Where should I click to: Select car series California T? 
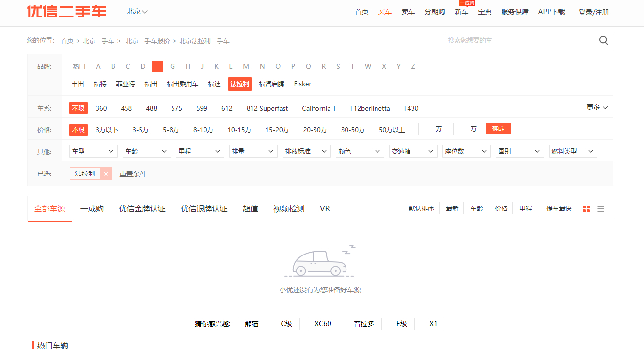319,108
